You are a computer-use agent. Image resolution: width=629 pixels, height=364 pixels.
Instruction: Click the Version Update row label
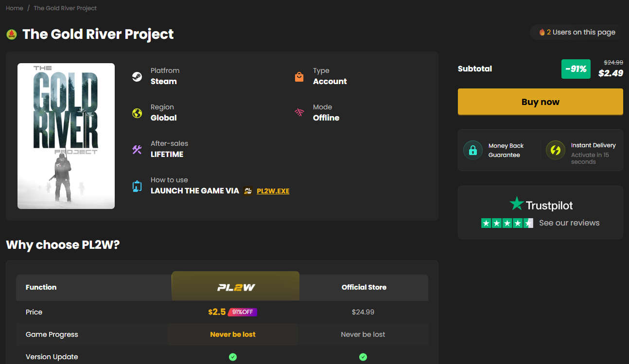coord(52,357)
